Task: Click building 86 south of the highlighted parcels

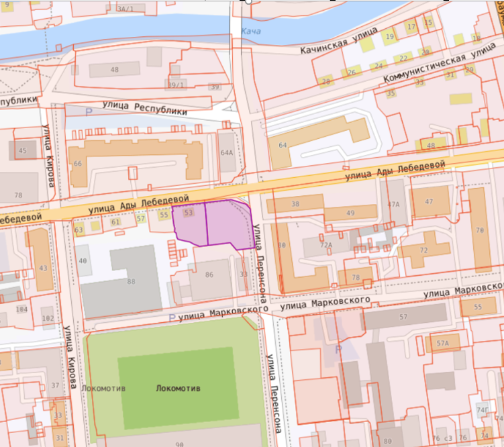Action: (209, 275)
